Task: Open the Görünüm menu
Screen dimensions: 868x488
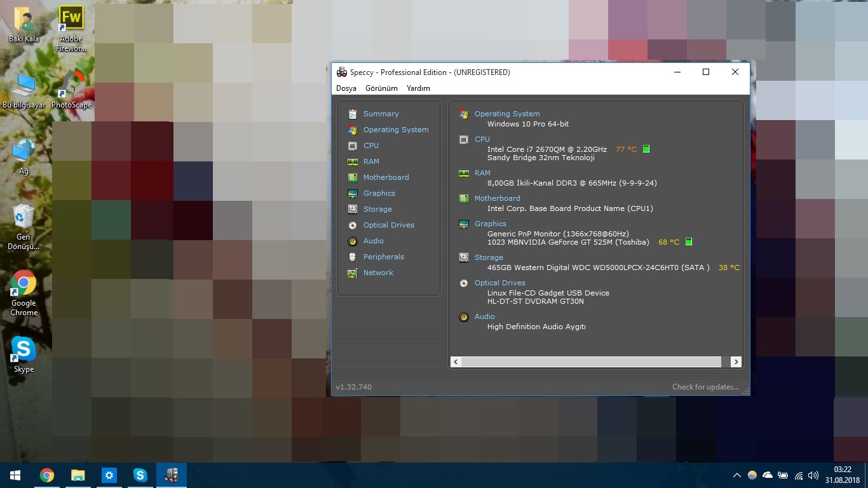Action: click(381, 88)
